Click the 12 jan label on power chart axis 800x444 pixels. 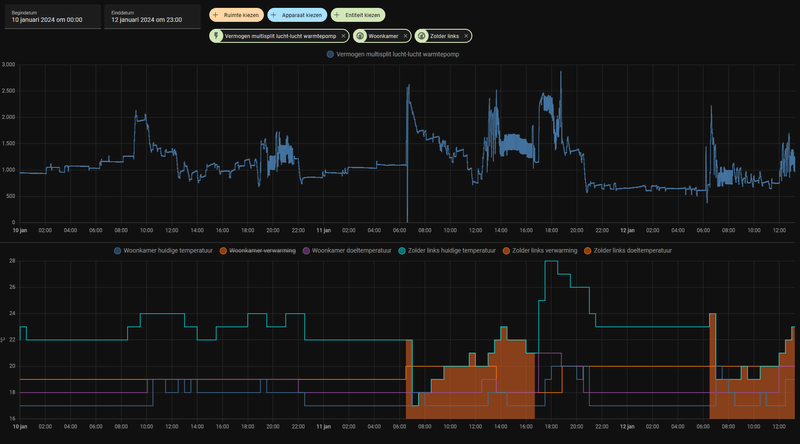627,231
